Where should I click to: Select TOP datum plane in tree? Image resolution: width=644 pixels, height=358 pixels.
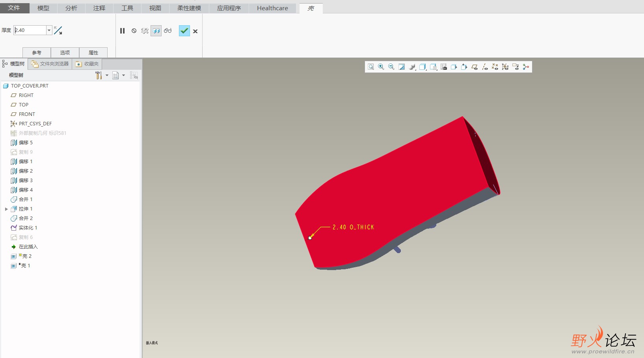click(x=24, y=104)
